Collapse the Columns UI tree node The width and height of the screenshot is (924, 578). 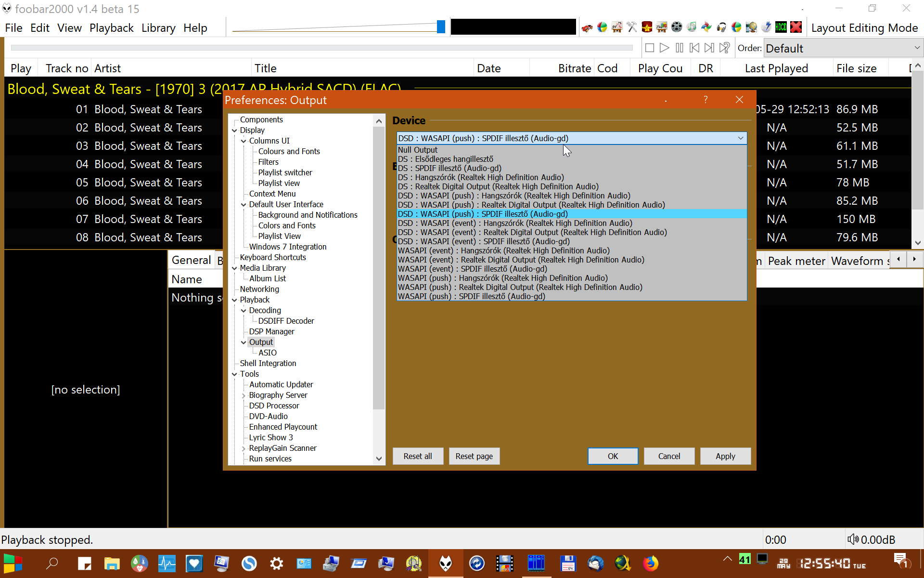coord(244,141)
